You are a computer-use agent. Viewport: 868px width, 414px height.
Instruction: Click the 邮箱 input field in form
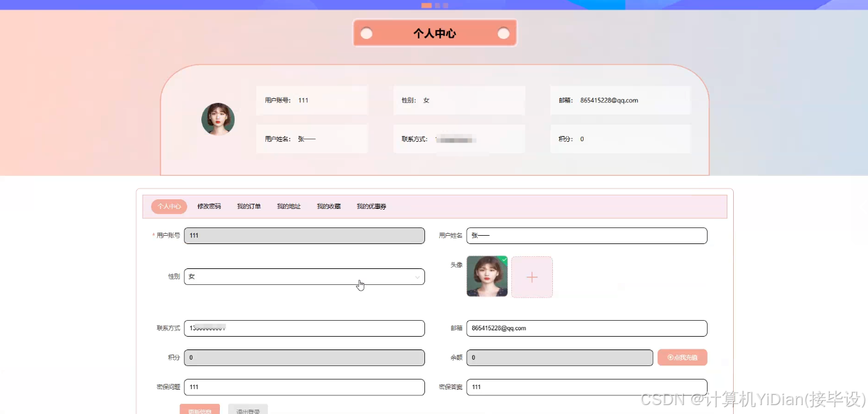coord(587,328)
